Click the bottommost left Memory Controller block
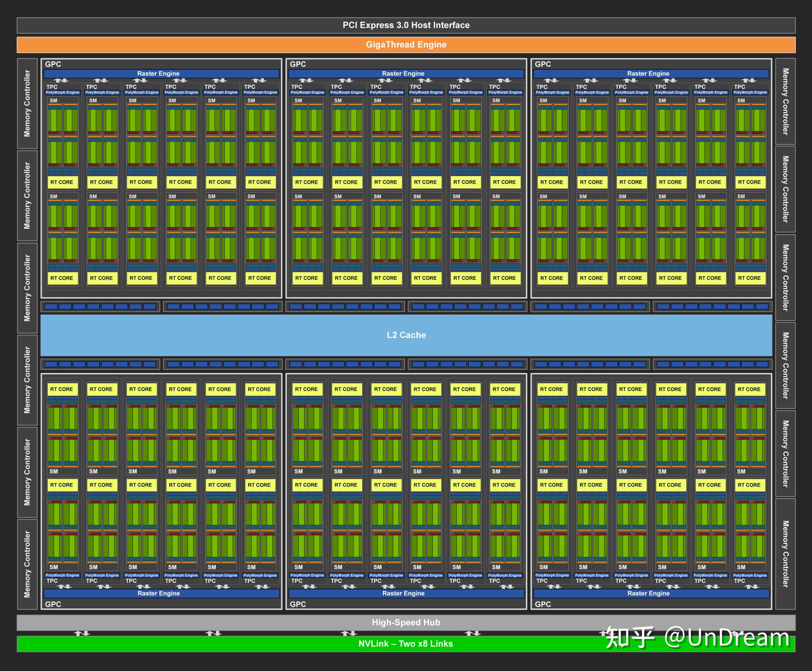The image size is (812, 671). 27,564
